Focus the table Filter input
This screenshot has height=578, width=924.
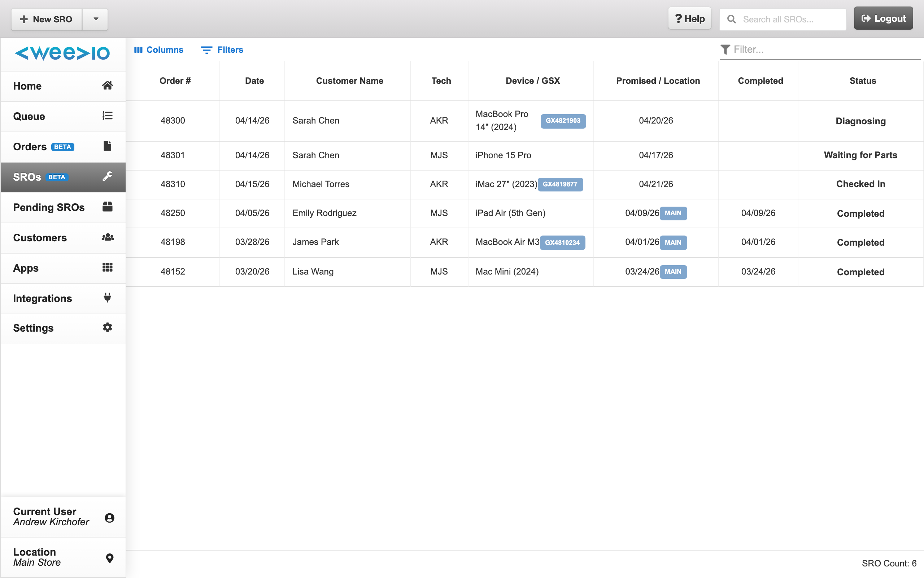tap(820, 50)
